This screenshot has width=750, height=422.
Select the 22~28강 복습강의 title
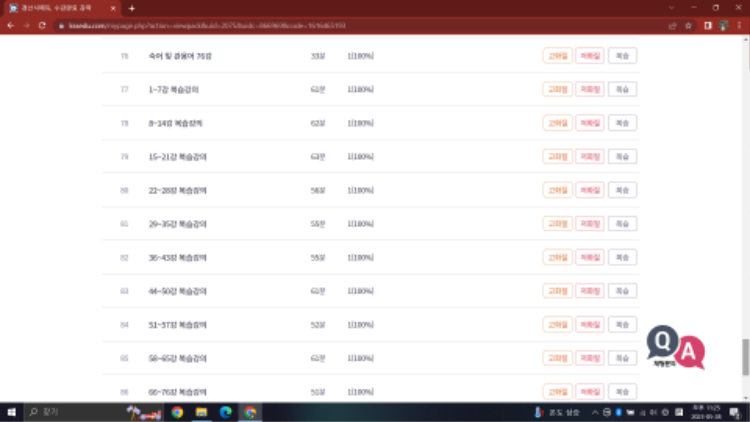pos(177,190)
